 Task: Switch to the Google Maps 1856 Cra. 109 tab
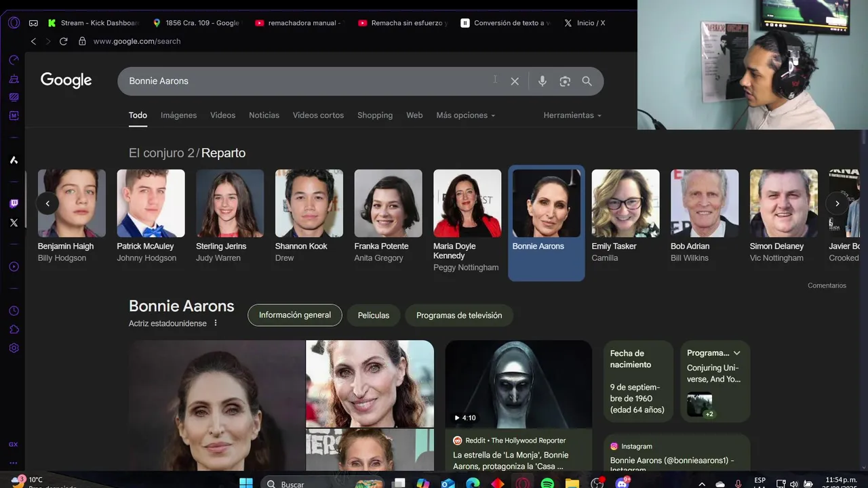click(x=197, y=23)
